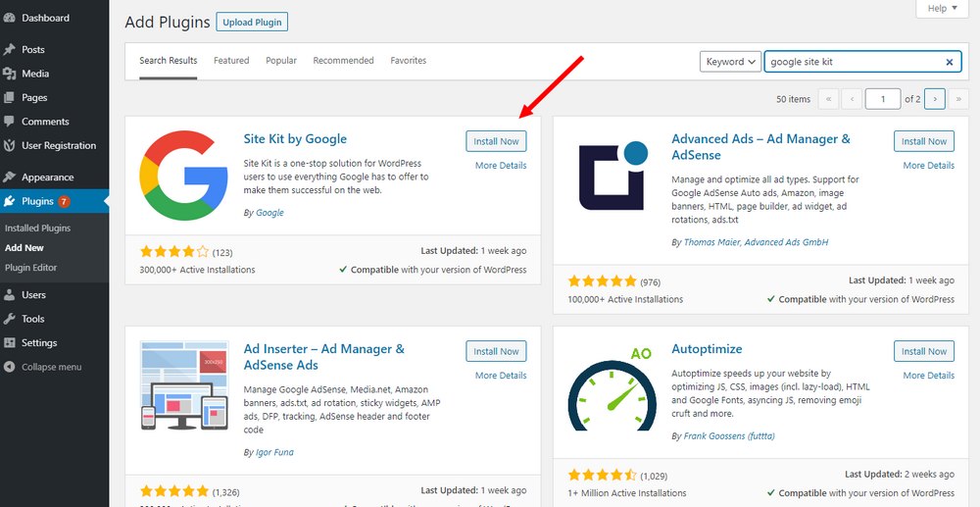The image size is (980, 507).
Task: Expand the Help tab dropdown
Action: coord(942,8)
